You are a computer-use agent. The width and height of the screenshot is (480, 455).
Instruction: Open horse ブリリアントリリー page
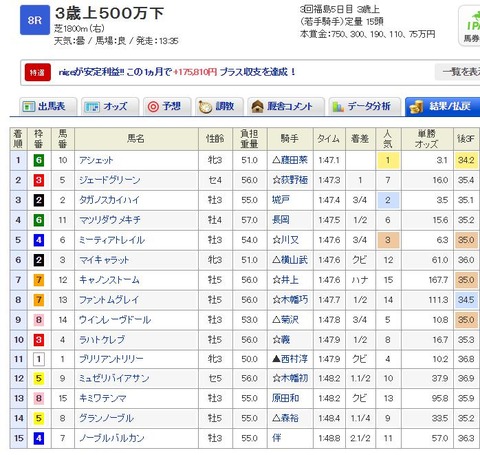tap(111, 359)
